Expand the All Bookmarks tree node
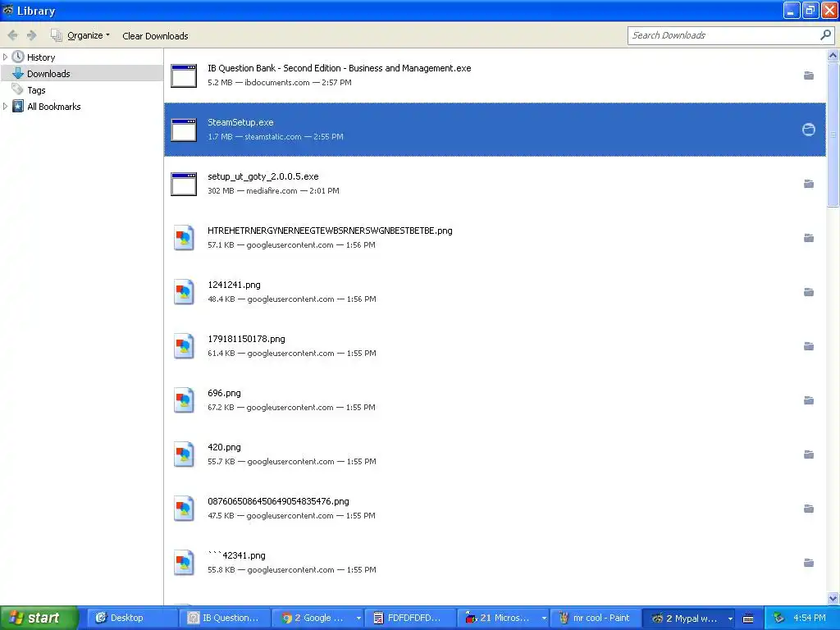This screenshot has width=840, height=630. click(6, 106)
